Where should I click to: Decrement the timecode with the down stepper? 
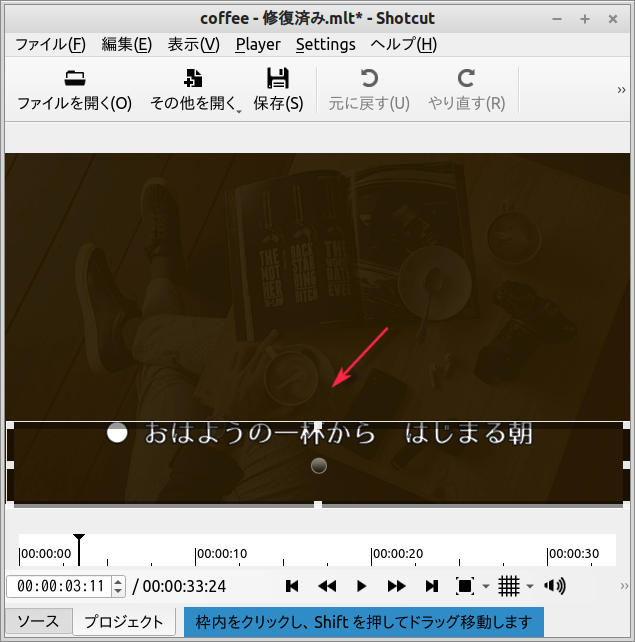[x=118, y=591]
